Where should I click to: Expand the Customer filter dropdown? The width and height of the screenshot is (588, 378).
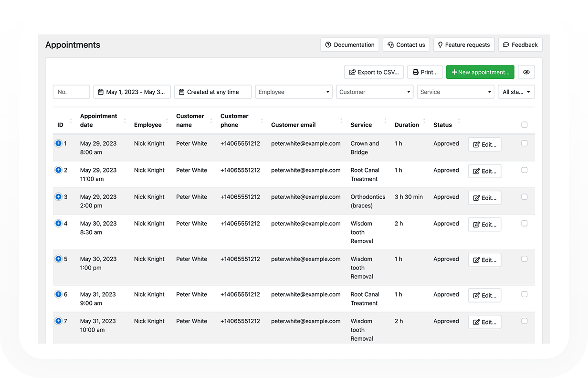[375, 92]
